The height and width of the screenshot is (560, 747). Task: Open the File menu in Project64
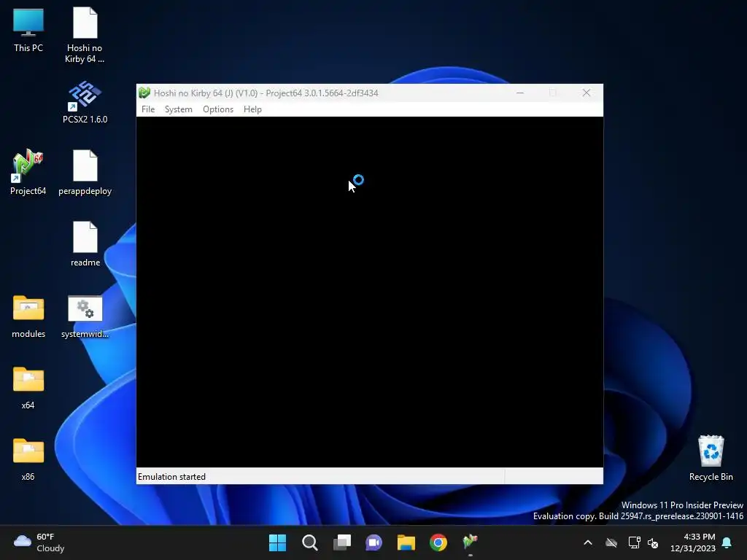pyautogui.click(x=148, y=109)
